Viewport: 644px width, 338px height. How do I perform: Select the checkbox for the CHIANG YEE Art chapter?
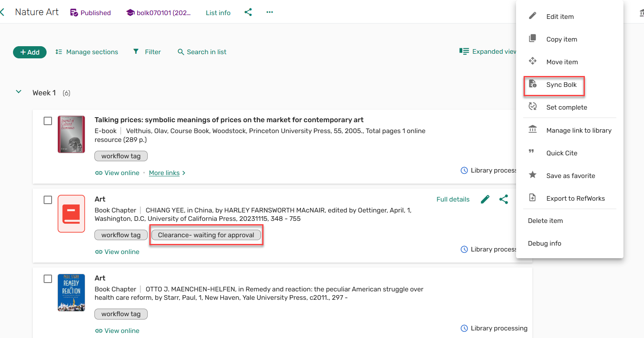(48, 200)
